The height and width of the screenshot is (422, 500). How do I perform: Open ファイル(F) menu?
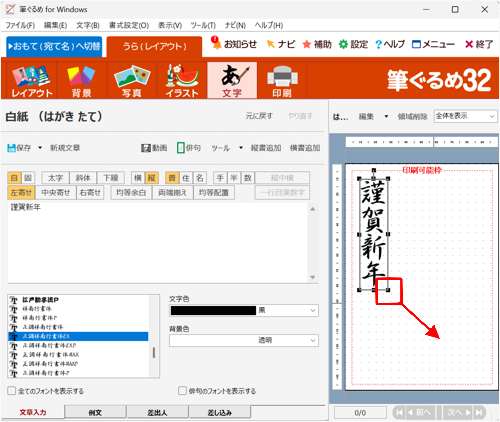[20, 25]
